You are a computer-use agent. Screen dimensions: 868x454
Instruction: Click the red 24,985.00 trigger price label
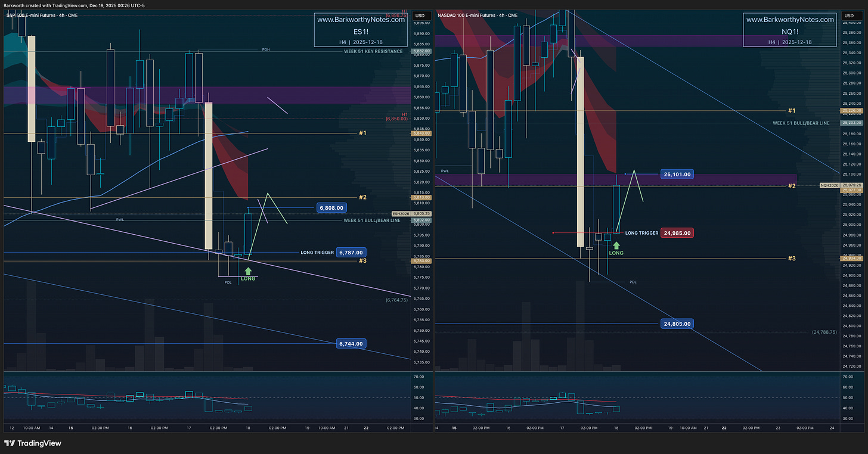[678, 233]
